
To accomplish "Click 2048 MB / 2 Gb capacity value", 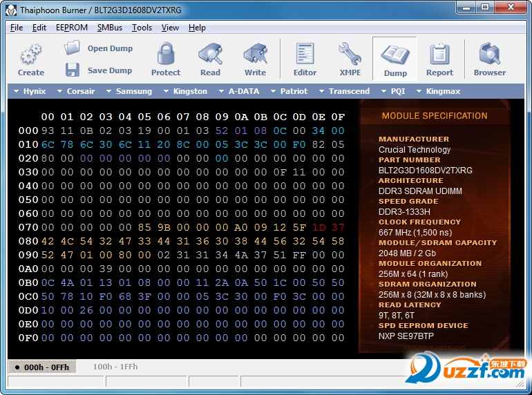I will 407,253.
